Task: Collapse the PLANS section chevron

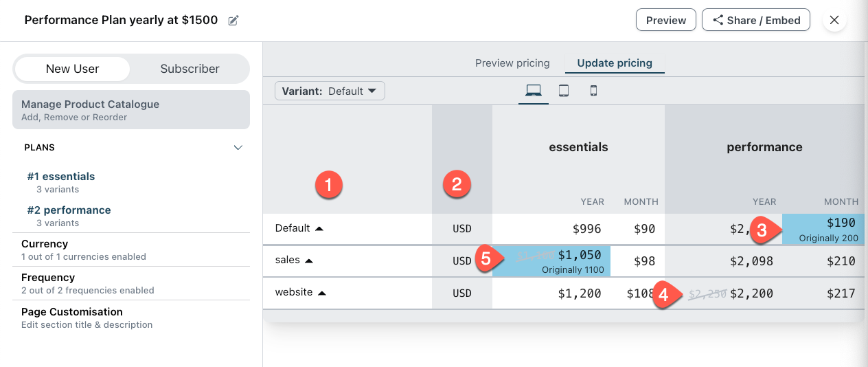Action: 238,148
